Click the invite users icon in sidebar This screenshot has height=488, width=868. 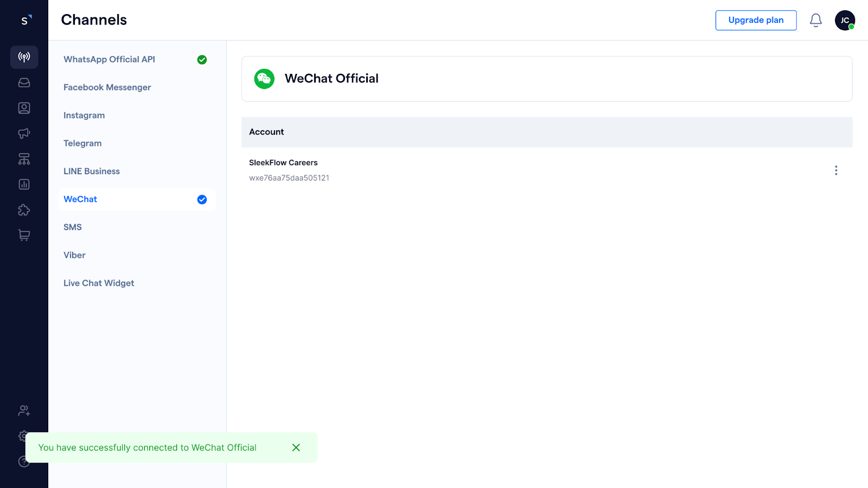(x=24, y=411)
